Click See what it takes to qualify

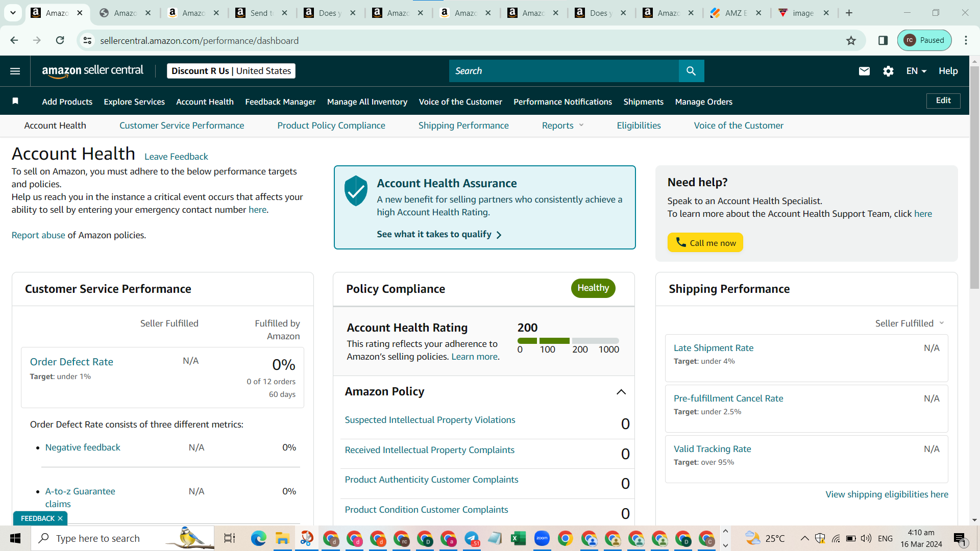[439, 234]
